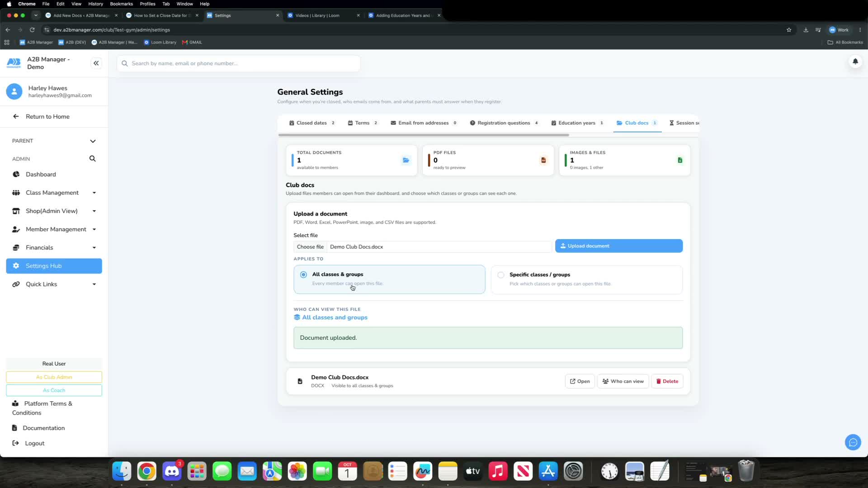Select All classes & groups radio option
Screen dimensions: 868x488
(x=303, y=275)
